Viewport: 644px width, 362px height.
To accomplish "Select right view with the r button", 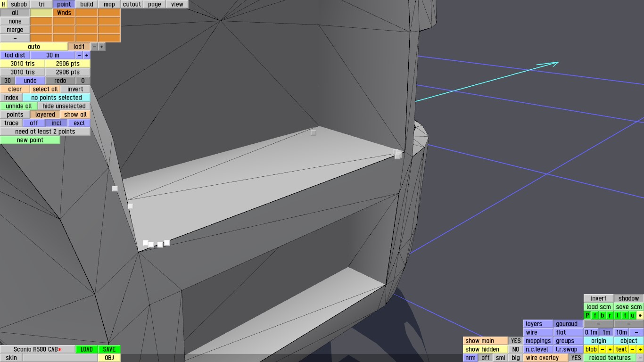I will [610, 315].
